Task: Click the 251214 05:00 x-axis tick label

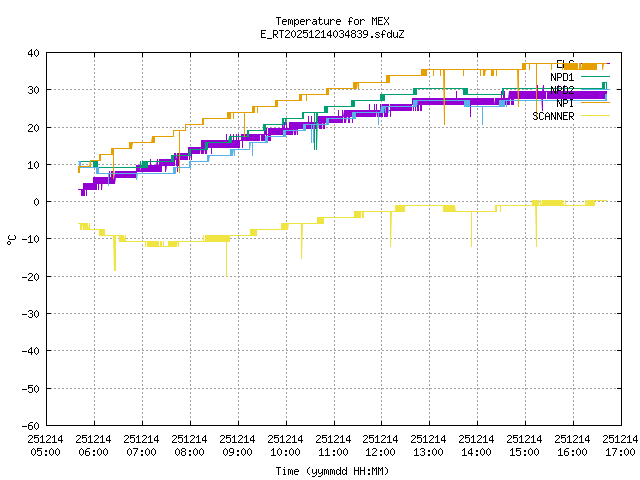Action: [46, 444]
